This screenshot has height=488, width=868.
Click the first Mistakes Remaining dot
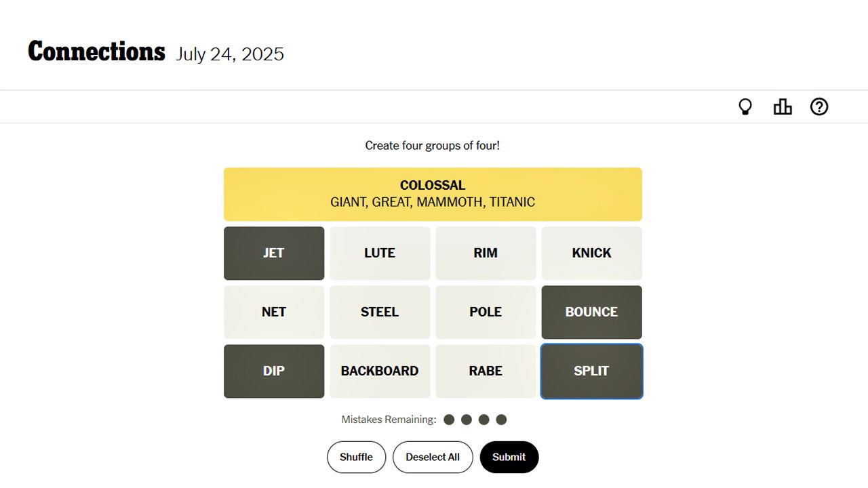pyautogui.click(x=449, y=419)
